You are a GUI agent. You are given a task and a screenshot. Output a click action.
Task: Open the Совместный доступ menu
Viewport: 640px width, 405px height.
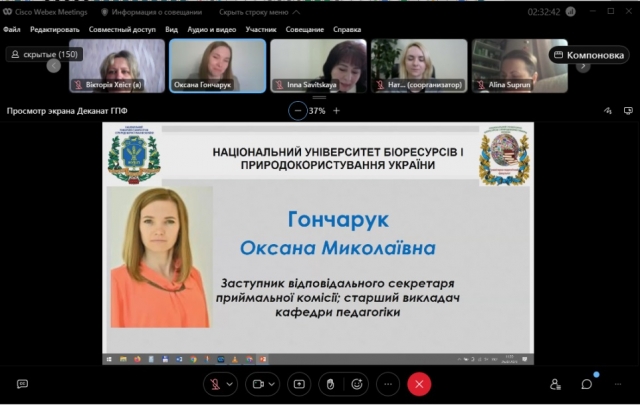(x=122, y=29)
